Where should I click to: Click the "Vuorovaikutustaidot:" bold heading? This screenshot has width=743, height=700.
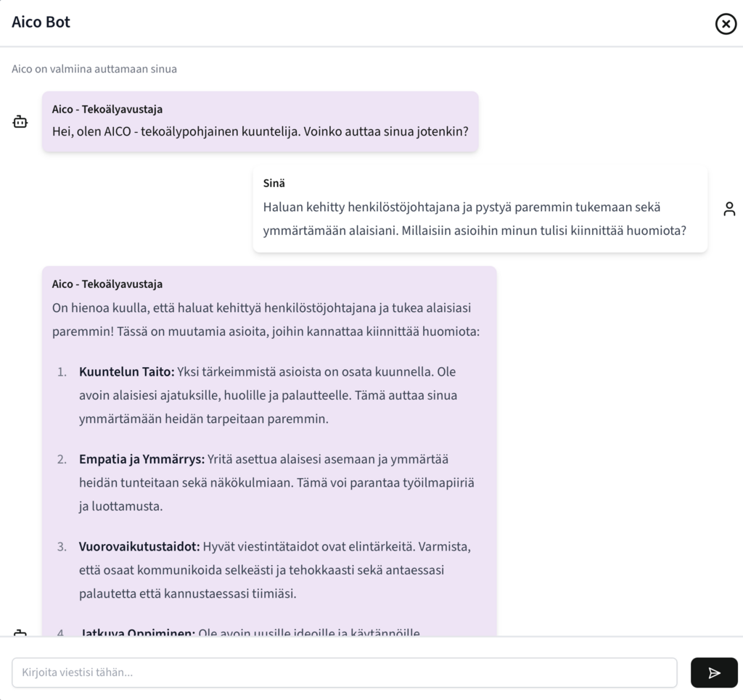[x=139, y=546]
